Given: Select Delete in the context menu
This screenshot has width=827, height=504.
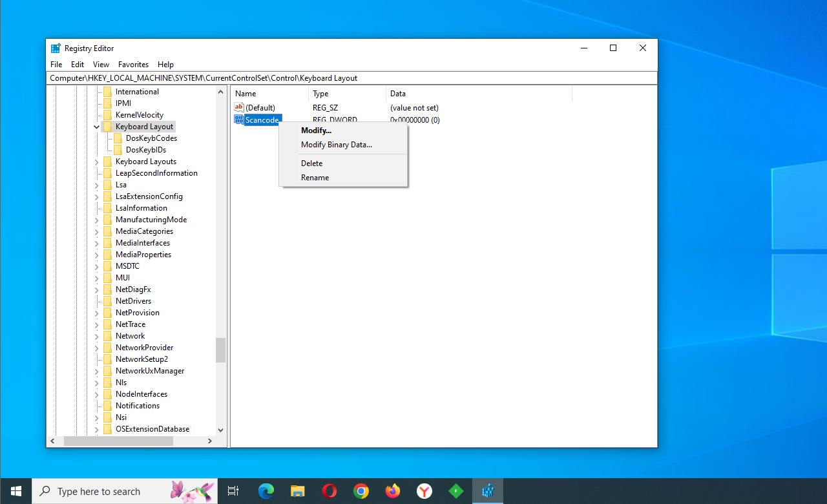Looking at the screenshot, I should tap(311, 163).
